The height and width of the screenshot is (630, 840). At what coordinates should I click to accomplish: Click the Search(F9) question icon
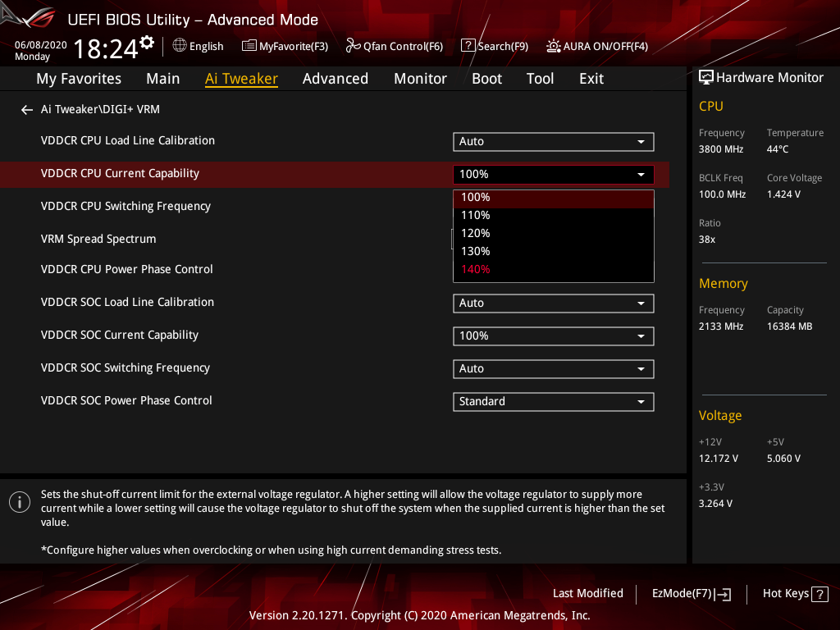tap(468, 46)
